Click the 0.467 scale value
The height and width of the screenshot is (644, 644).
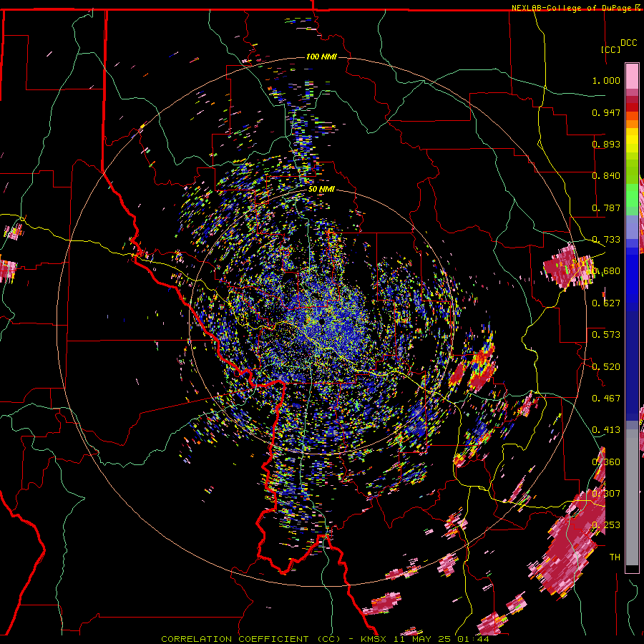pos(606,399)
